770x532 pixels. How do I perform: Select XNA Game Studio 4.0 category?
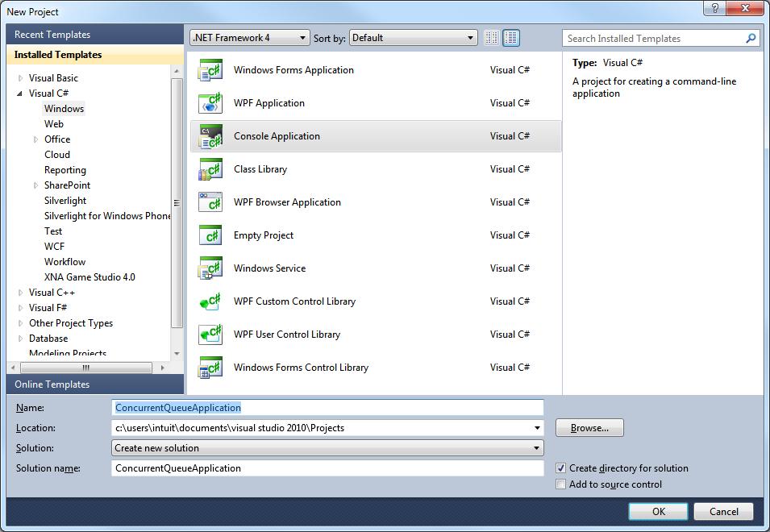click(x=89, y=277)
